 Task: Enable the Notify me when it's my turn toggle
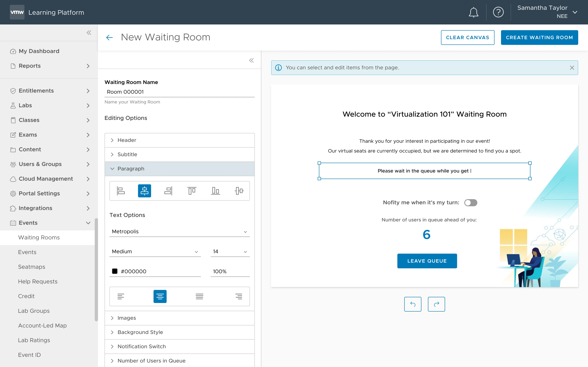tap(471, 202)
